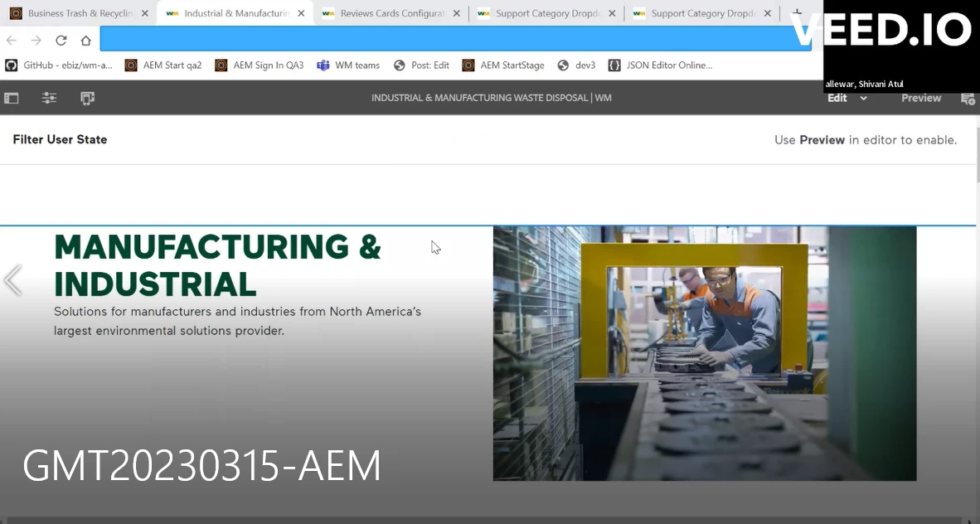
Task: Click the annotate icon beside Preview
Action: point(968,99)
